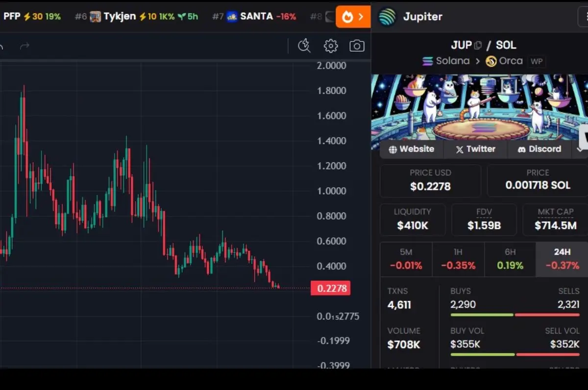
Task: Open trending token #7 SANTA
Action: [x=254, y=16]
